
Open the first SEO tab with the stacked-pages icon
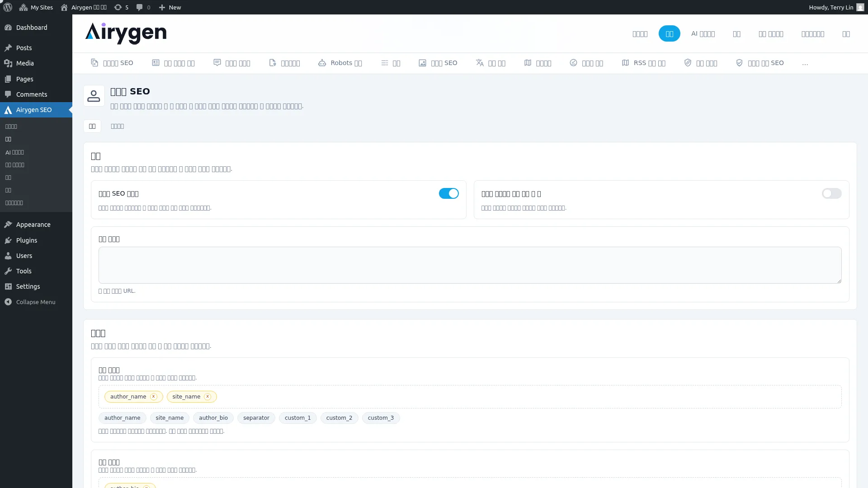(112, 63)
